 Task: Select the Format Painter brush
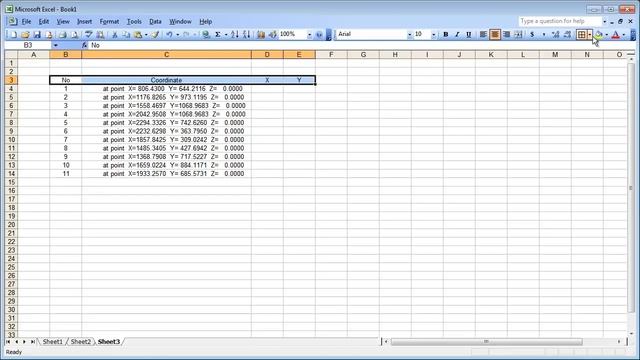click(x=155, y=35)
